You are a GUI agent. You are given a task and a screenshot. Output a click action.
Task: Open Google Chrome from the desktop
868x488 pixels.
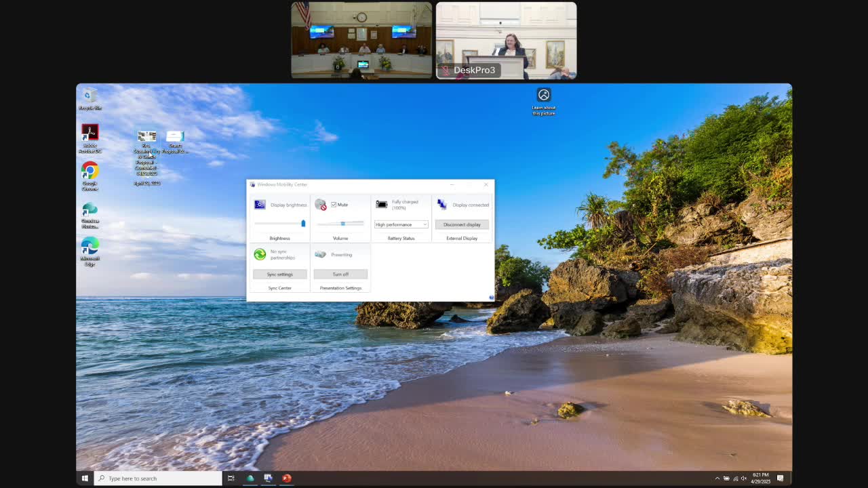[x=90, y=176]
